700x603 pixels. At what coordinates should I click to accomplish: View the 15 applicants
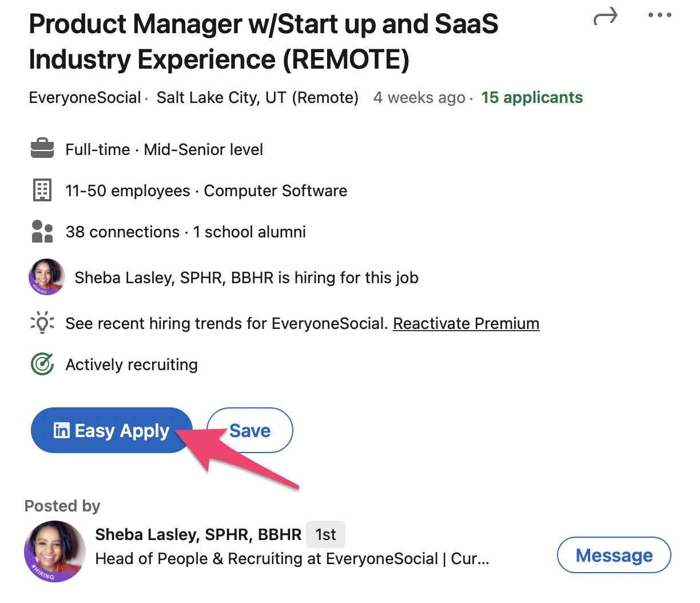coord(531,97)
